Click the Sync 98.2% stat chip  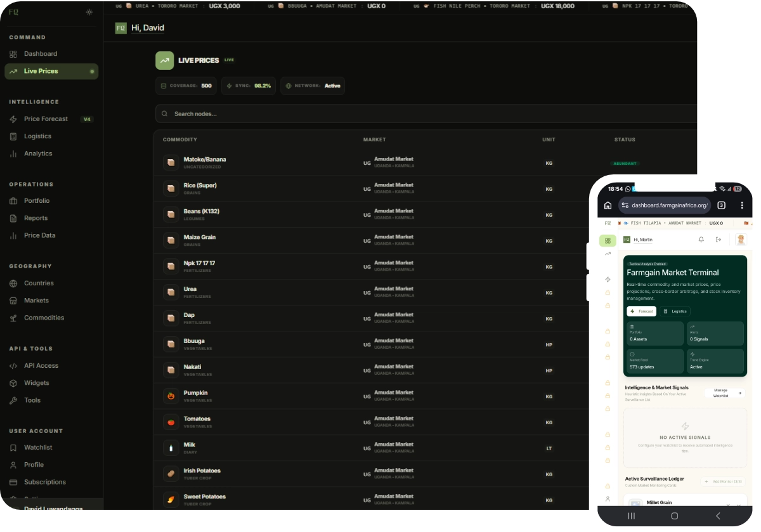coord(249,86)
